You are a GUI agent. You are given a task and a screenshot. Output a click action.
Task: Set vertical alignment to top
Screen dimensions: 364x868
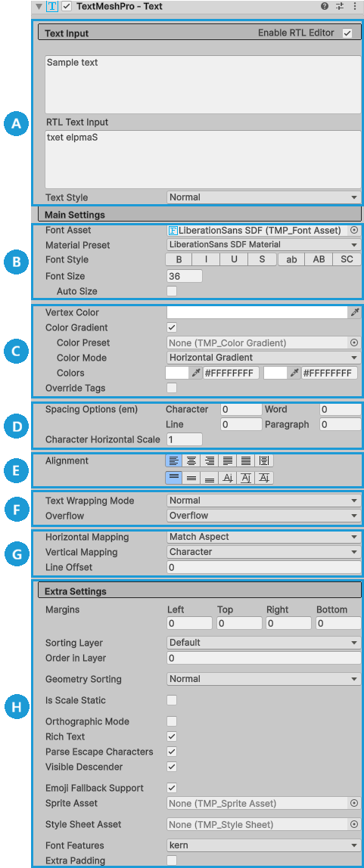pos(174,478)
